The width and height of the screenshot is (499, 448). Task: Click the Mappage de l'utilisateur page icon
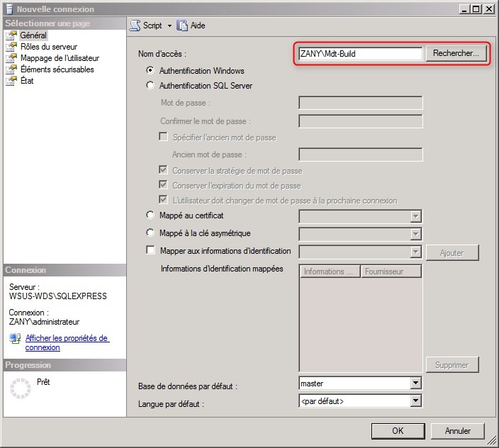pyautogui.click(x=11, y=58)
